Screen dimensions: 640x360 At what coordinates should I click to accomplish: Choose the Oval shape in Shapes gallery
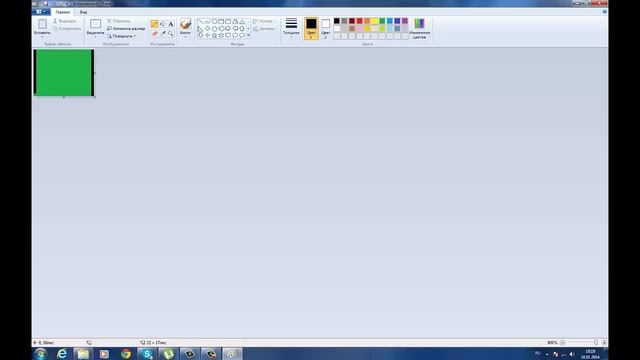click(x=214, y=21)
